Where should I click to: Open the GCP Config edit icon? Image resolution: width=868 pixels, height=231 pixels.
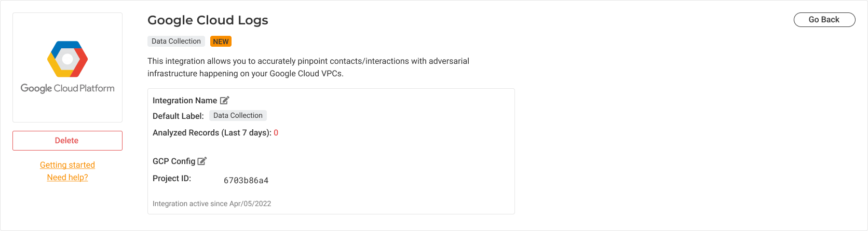[202, 161]
